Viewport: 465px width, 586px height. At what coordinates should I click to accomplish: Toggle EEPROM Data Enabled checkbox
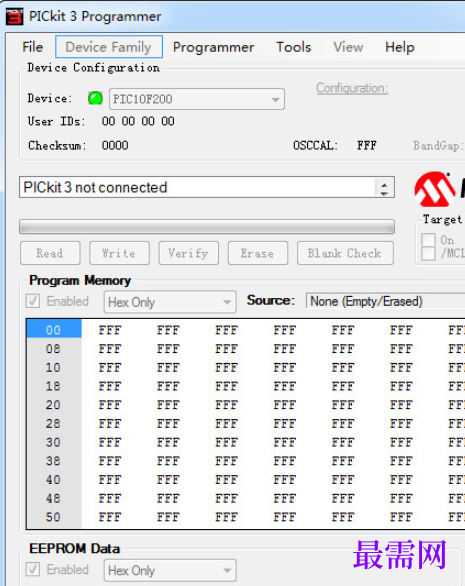(33, 569)
